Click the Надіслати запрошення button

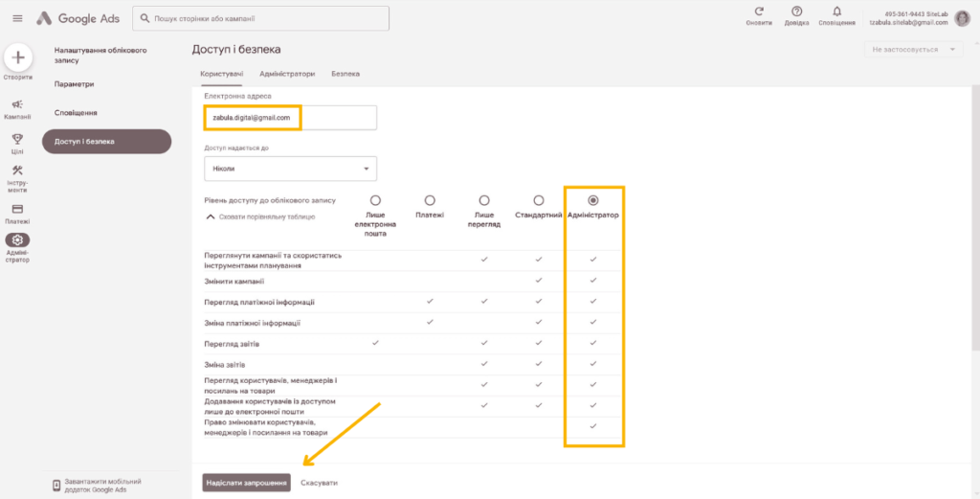point(246,483)
